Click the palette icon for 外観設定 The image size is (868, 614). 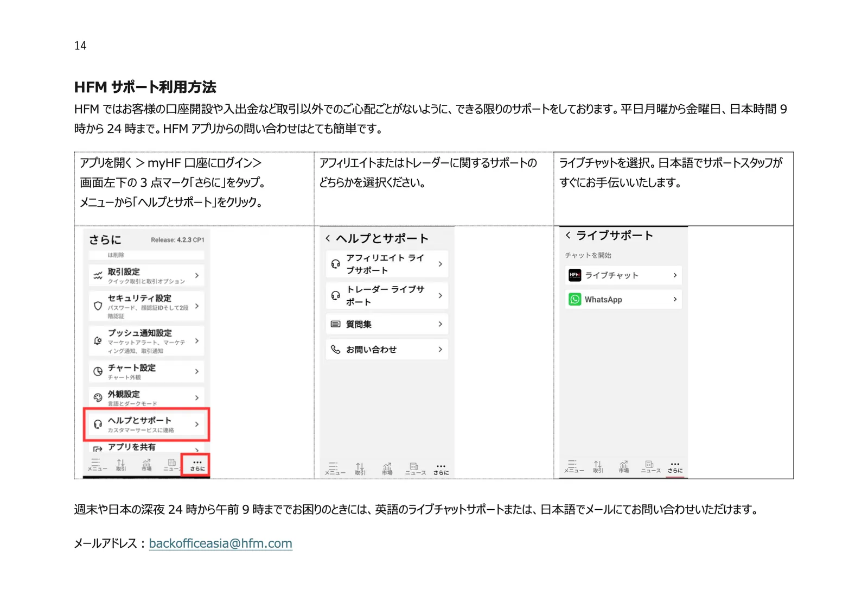click(98, 398)
